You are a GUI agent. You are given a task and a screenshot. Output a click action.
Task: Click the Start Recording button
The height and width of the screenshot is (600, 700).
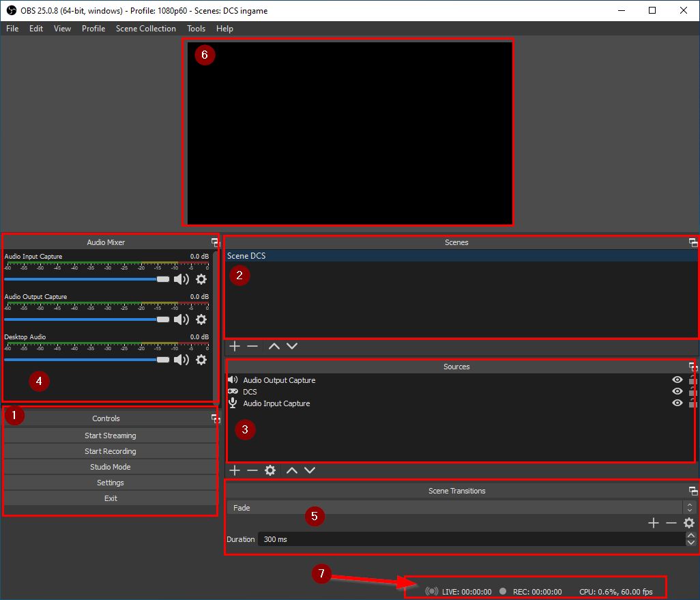coord(111,451)
